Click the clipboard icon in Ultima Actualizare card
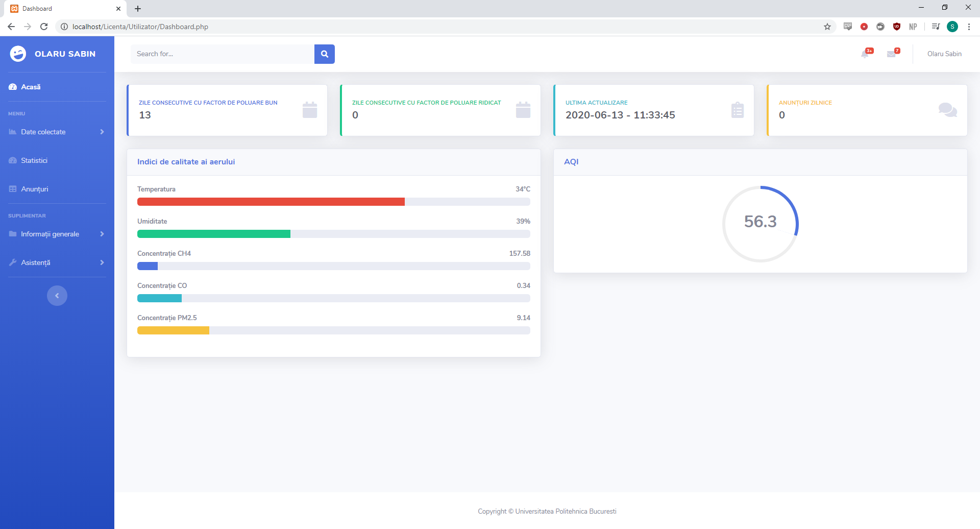Image resolution: width=980 pixels, height=529 pixels. [x=737, y=110]
